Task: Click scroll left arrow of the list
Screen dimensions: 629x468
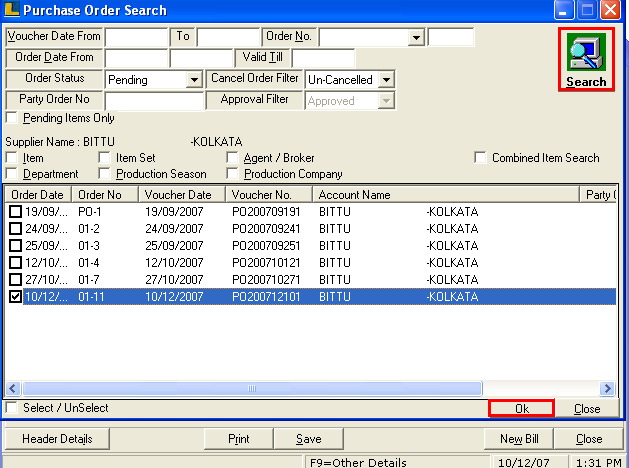Action: pos(12,388)
